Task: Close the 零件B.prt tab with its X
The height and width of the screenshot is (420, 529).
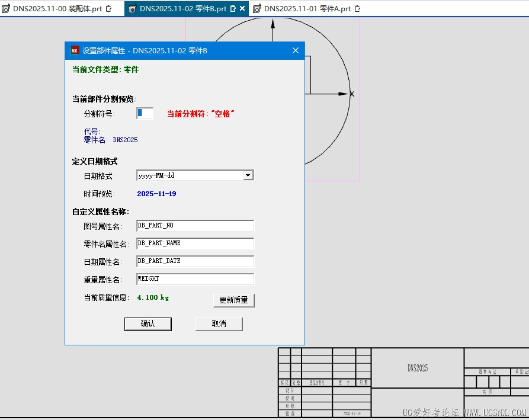Action: (242, 9)
